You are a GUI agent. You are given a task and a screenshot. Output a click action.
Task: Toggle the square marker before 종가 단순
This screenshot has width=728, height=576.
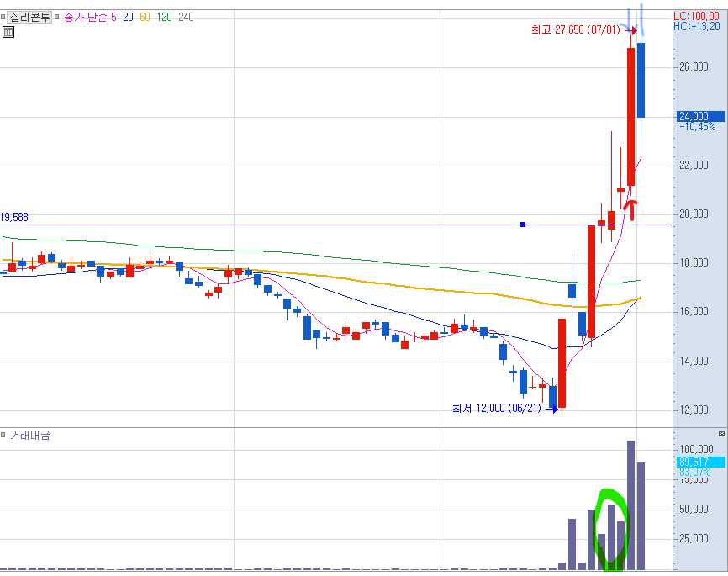[56, 17]
